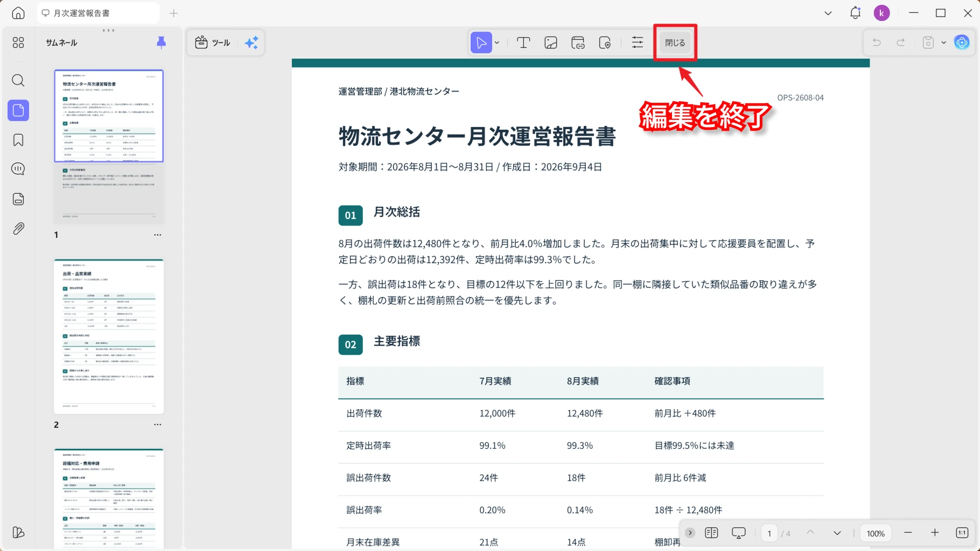980x551 pixels.
Task: Open the home screen icon
Action: click(18, 13)
